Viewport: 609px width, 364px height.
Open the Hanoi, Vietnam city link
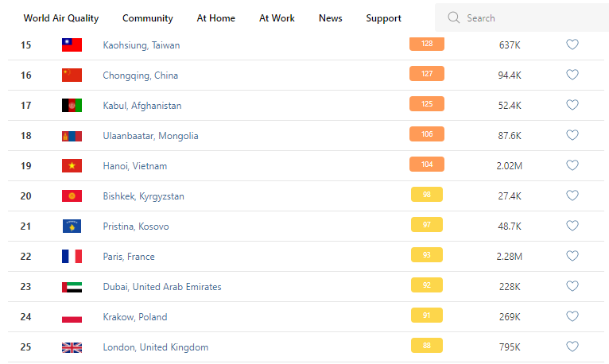coord(135,166)
